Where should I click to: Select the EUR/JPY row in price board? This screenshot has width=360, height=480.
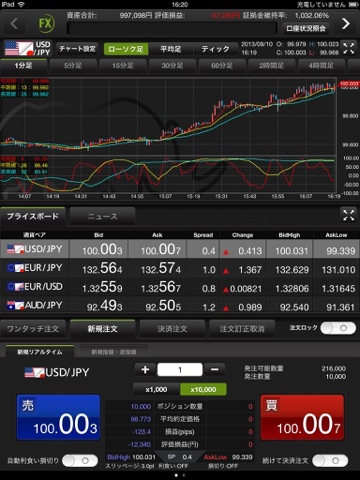180,268
